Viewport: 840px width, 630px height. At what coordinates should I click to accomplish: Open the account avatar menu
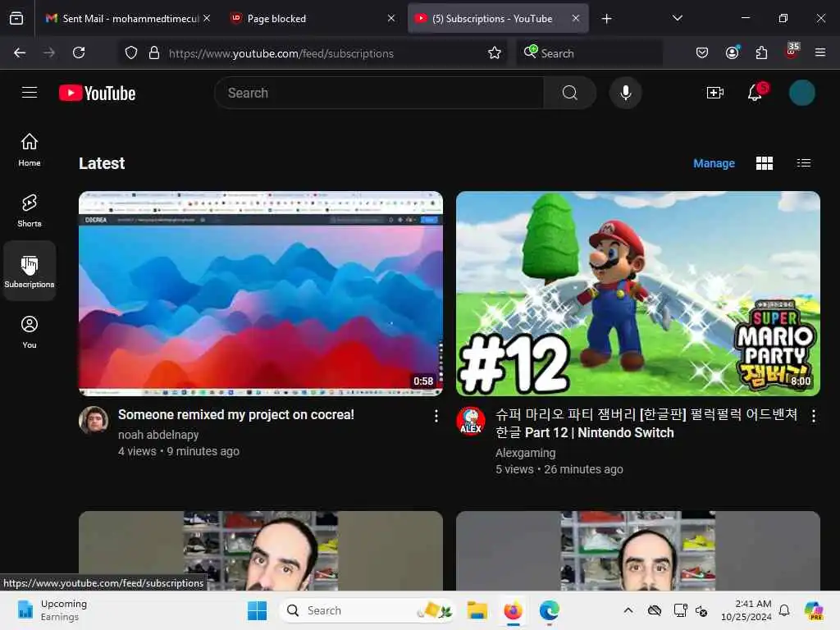tap(802, 93)
